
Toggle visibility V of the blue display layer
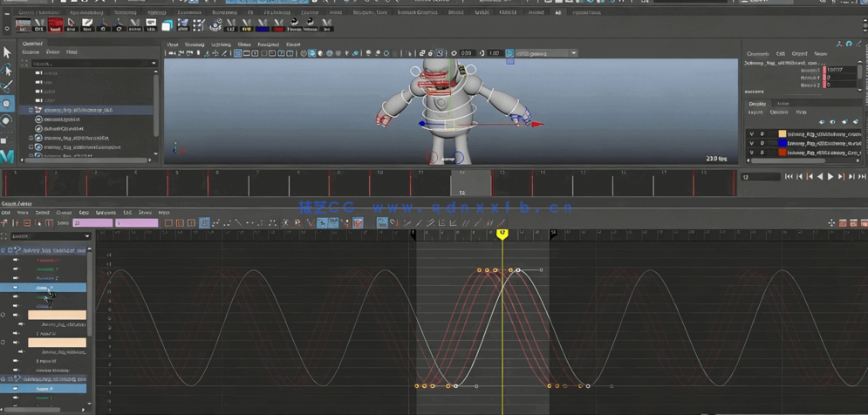click(x=751, y=143)
